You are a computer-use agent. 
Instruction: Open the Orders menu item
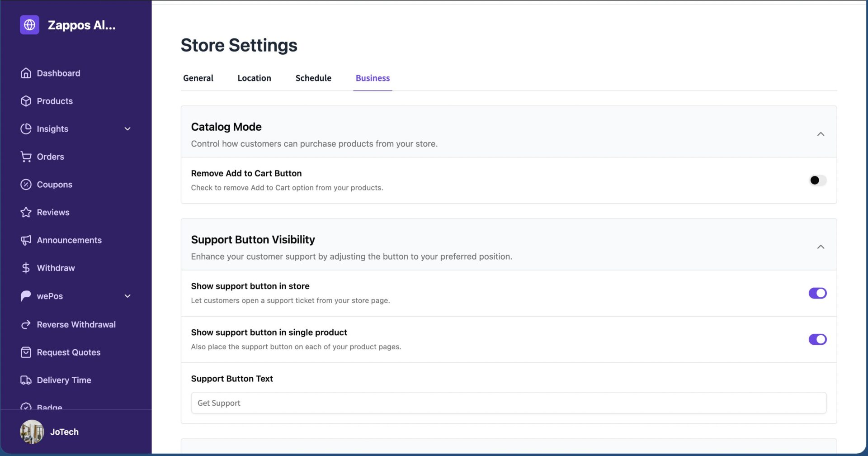coord(50,157)
